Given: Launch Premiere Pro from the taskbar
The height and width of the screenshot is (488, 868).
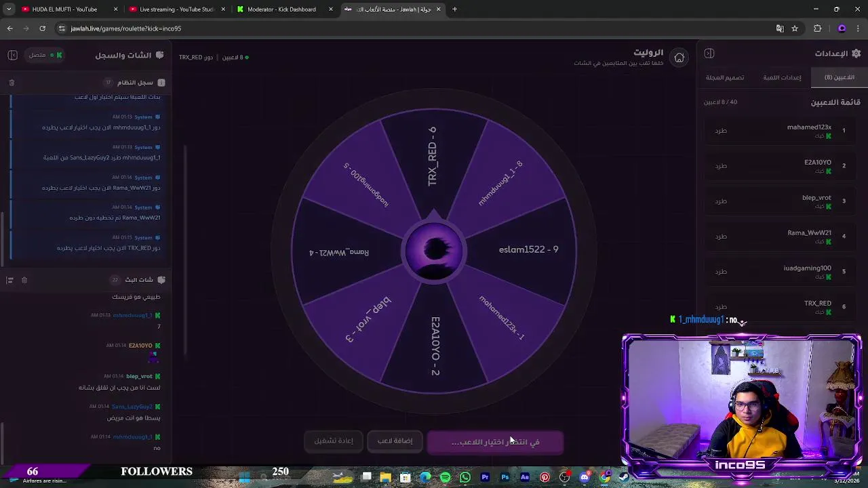Looking at the screenshot, I should (x=485, y=477).
